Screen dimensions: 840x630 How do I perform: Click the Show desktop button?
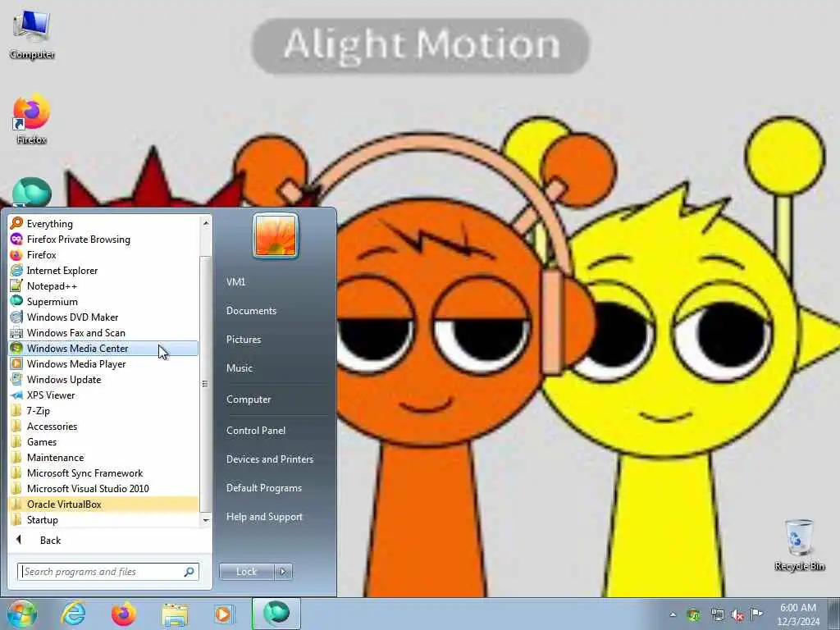coord(834,614)
